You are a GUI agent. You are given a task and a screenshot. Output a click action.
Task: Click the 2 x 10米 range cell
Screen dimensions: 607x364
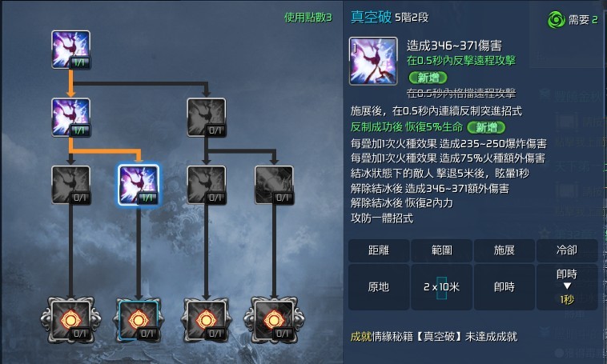pos(441,287)
